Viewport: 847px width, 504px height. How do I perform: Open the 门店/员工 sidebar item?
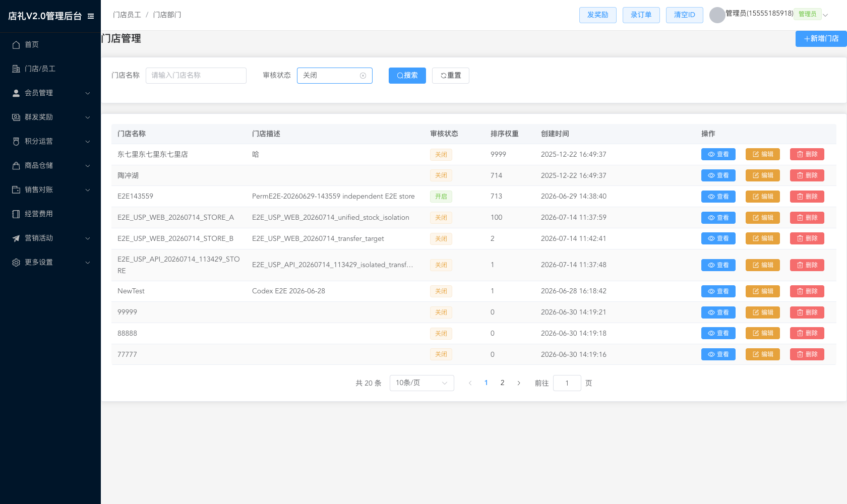coord(50,69)
